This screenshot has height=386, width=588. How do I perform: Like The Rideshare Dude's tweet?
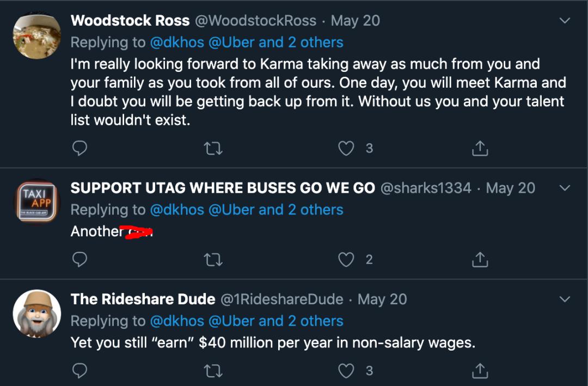click(x=346, y=371)
